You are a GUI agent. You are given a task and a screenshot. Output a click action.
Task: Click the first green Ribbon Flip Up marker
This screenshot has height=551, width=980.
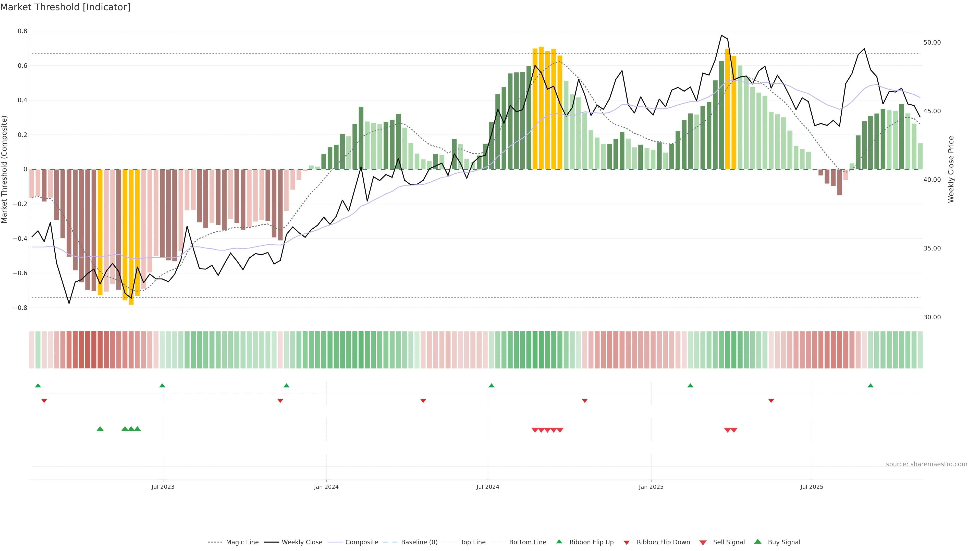[x=38, y=386]
